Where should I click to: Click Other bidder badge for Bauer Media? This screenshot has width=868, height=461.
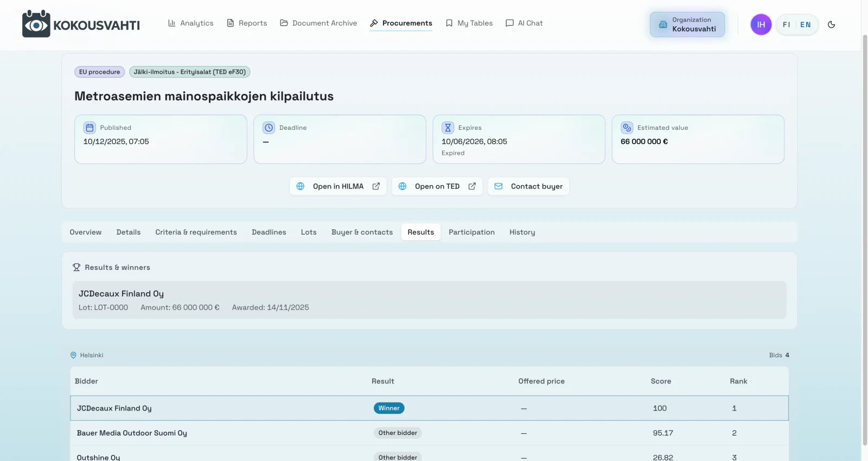pyautogui.click(x=398, y=433)
